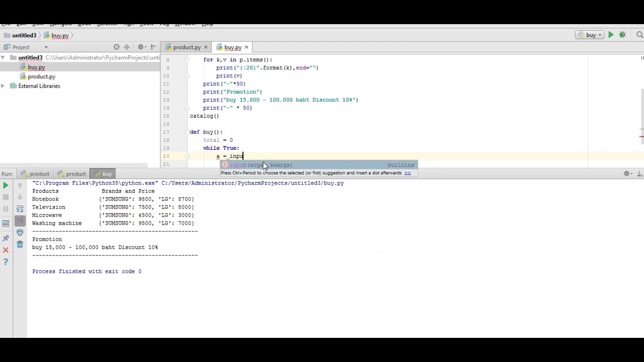Click the >> link in the completion hint
The width and height of the screenshot is (644, 362).
[408, 173]
